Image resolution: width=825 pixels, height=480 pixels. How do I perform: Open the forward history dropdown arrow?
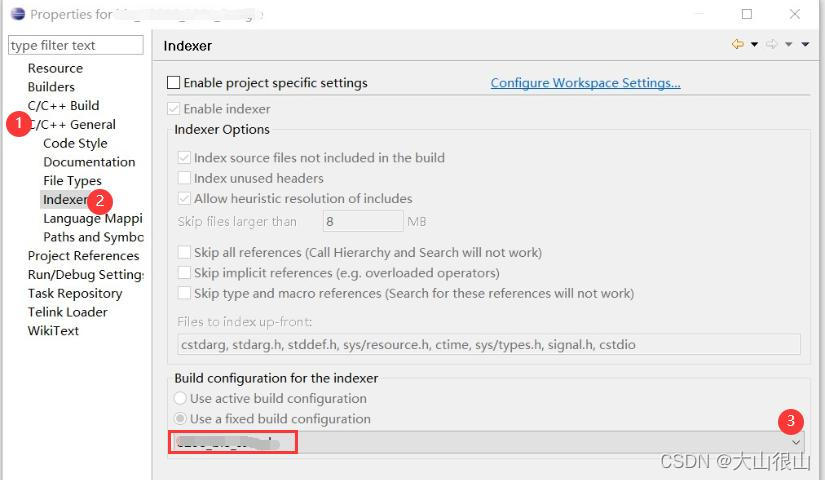[x=788, y=45]
